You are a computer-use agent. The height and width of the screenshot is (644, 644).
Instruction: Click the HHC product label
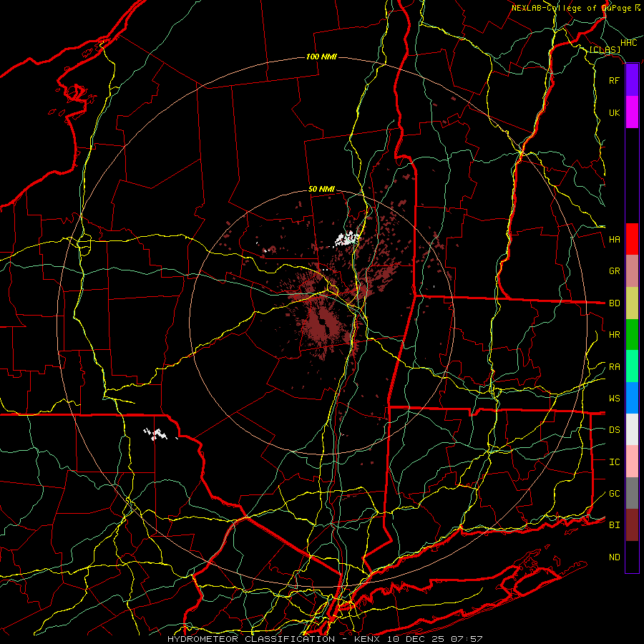click(x=628, y=43)
